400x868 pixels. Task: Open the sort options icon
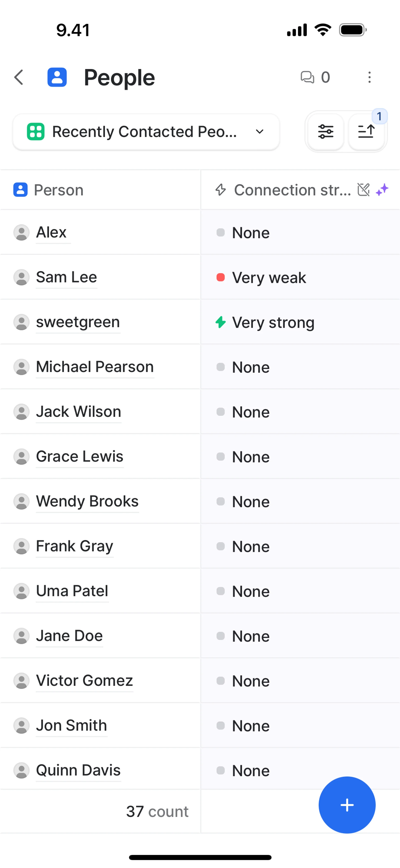pos(366,132)
